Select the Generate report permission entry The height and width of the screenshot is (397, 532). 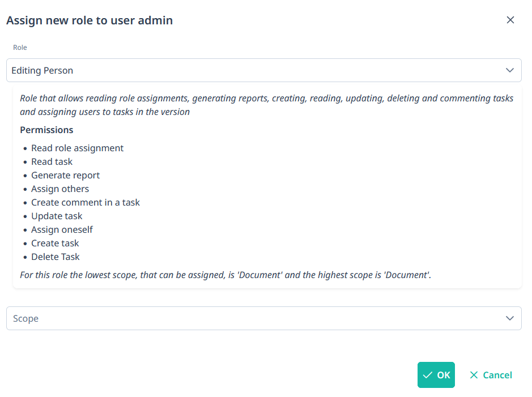[x=65, y=175]
